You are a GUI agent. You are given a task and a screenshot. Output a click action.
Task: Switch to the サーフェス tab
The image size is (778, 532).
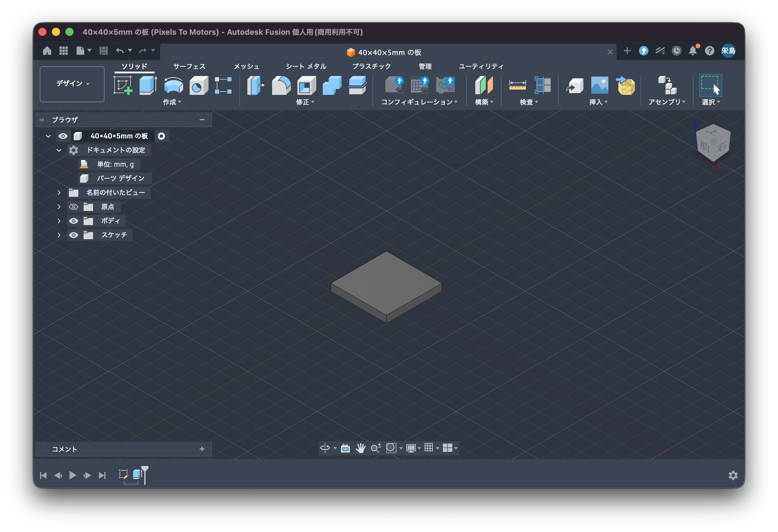[x=189, y=66]
